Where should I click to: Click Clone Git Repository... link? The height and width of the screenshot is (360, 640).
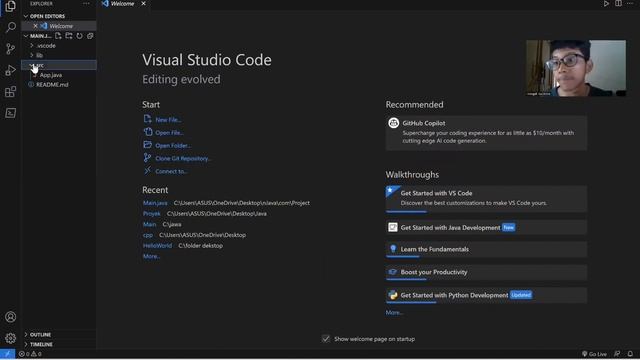(183, 158)
